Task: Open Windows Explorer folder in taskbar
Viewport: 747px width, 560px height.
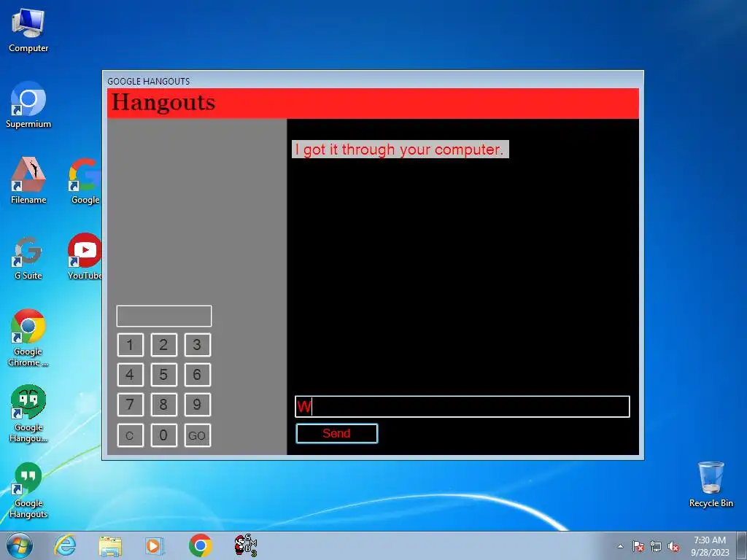Action: click(x=110, y=545)
